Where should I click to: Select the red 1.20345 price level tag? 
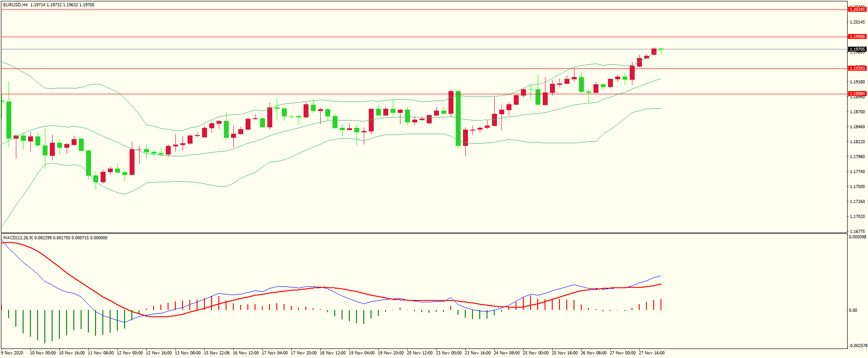pyautogui.click(x=857, y=10)
